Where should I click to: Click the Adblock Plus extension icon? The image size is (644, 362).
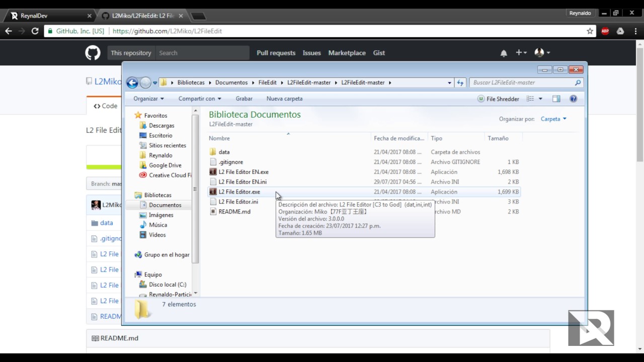[605, 31]
